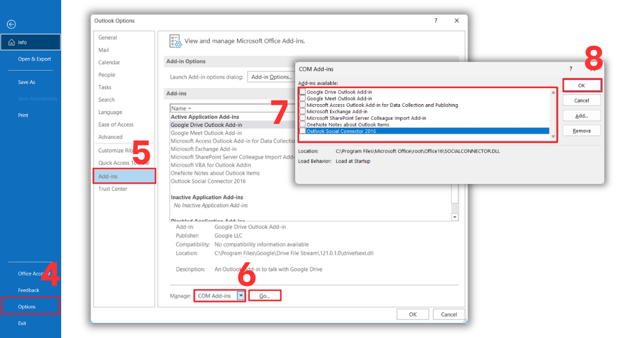Toggle Outlook Social Connector 2016 checkbox
The height and width of the screenshot is (338, 644).
303,131
